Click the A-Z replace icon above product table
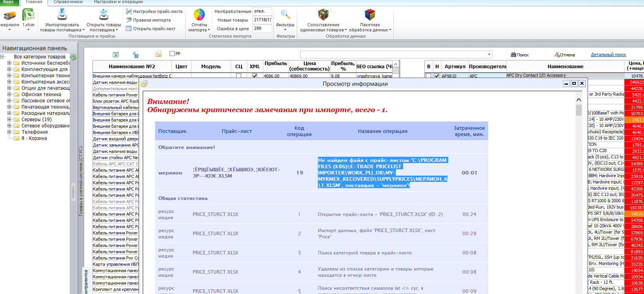The height and width of the screenshot is (294, 644). click(x=135, y=54)
